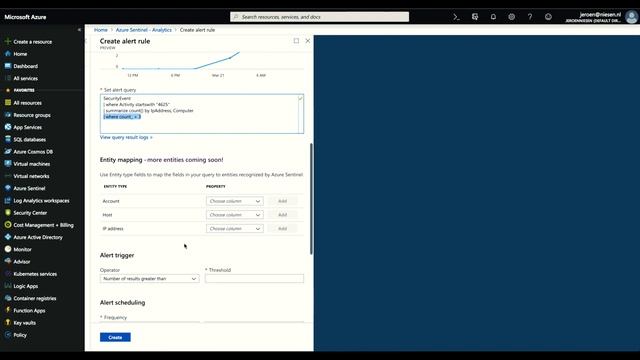Click the Function Apps lightning icon

coord(7,310)
